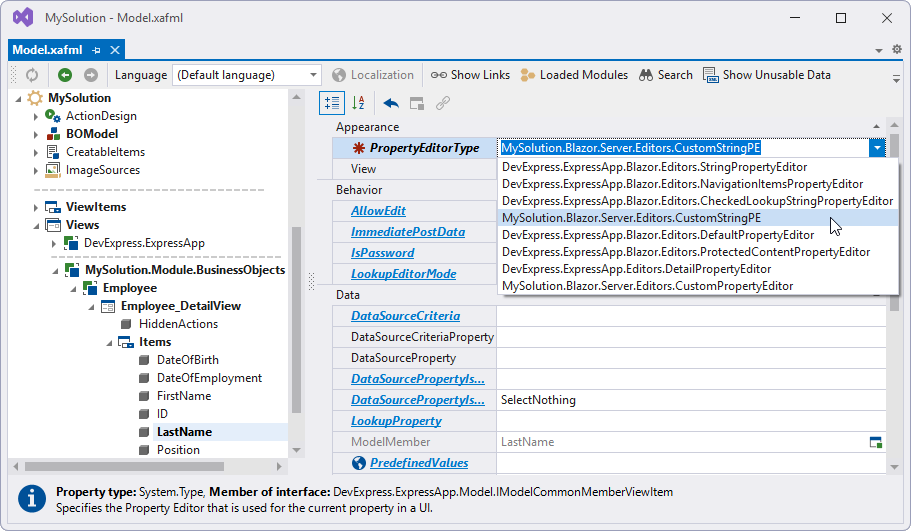
Task: Open the Localization tool
Action: coord(373,75)
